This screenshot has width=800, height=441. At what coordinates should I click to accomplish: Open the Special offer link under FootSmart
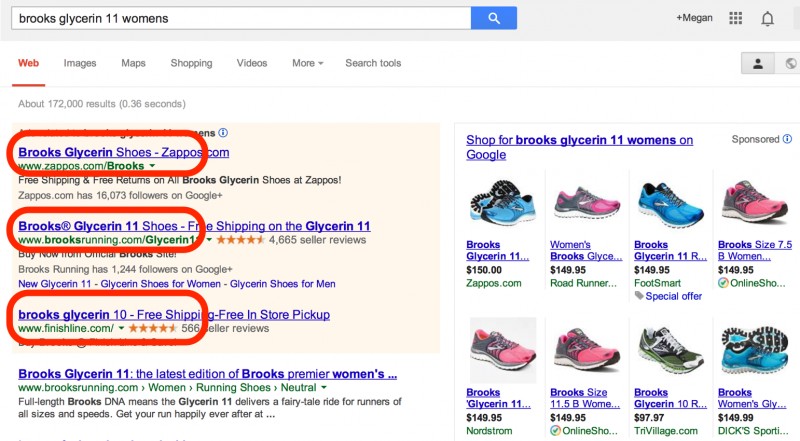pos(673,296)
